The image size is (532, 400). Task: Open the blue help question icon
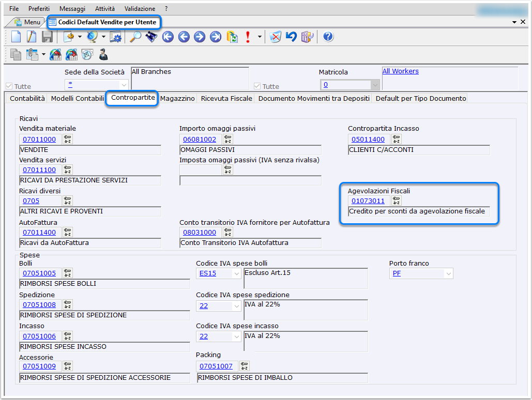click(328, 36)
